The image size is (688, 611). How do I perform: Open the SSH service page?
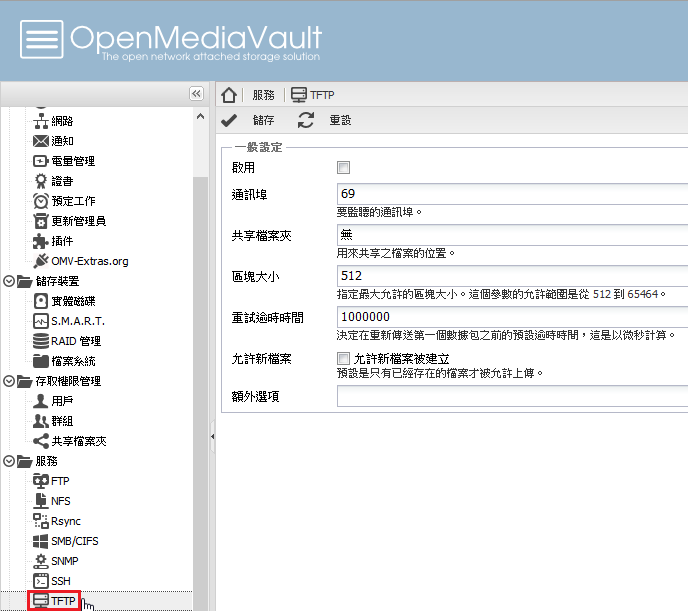52,581
